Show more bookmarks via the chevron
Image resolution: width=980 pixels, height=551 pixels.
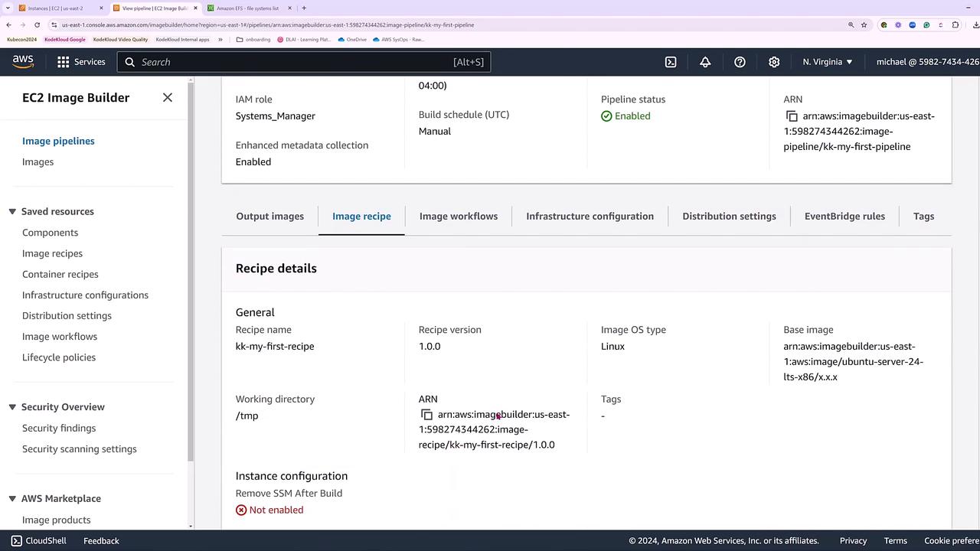(220, 39)
